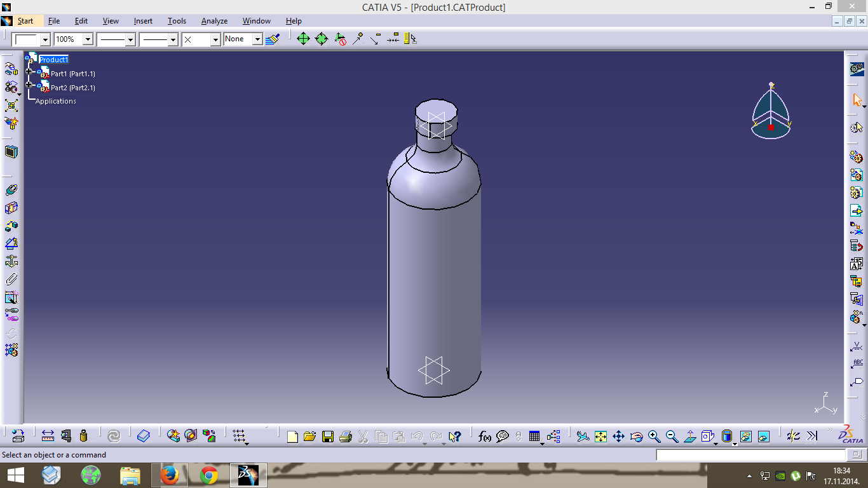
Task: Open Google Chrome from the taskbar
Action: pyautogui.click(x=209, y=475)
